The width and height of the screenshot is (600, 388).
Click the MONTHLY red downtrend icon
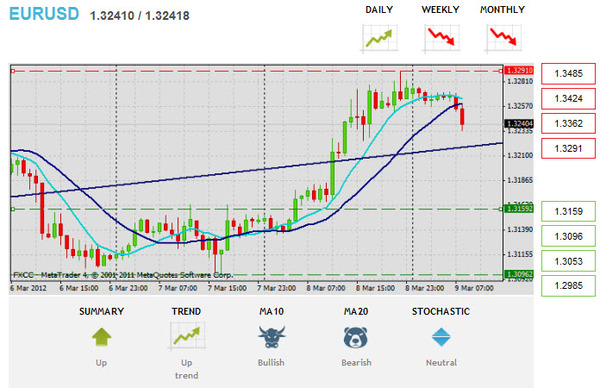point(503,38)
